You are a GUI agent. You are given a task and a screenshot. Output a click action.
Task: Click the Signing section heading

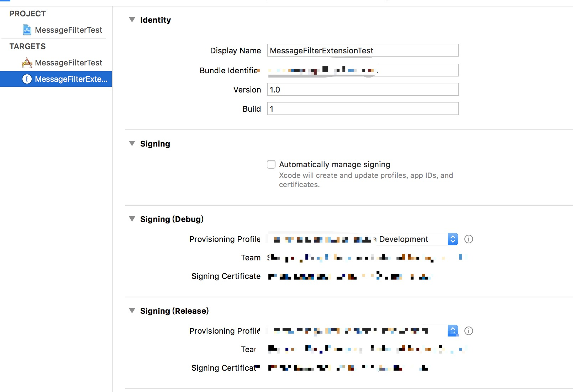point(155,144)
